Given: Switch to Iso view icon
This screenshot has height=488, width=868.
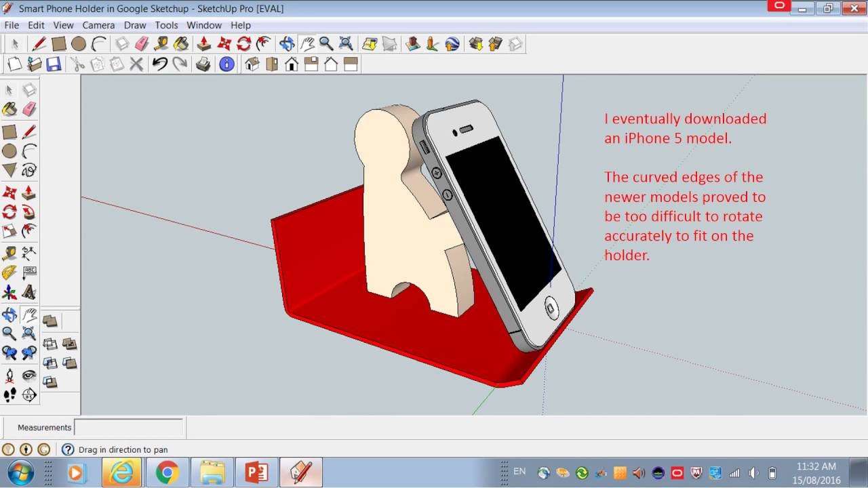Looking at the screenshot, I should point(252,64).
